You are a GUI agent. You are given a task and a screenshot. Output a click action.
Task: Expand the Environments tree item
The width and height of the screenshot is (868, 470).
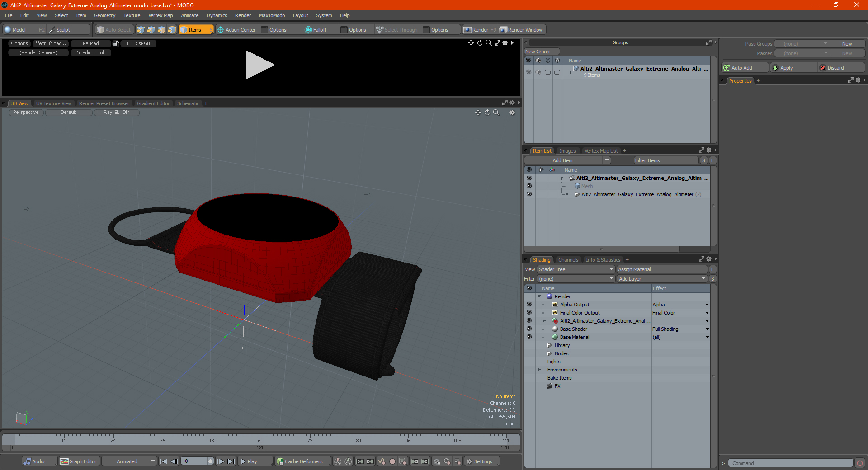pos(539,370)
